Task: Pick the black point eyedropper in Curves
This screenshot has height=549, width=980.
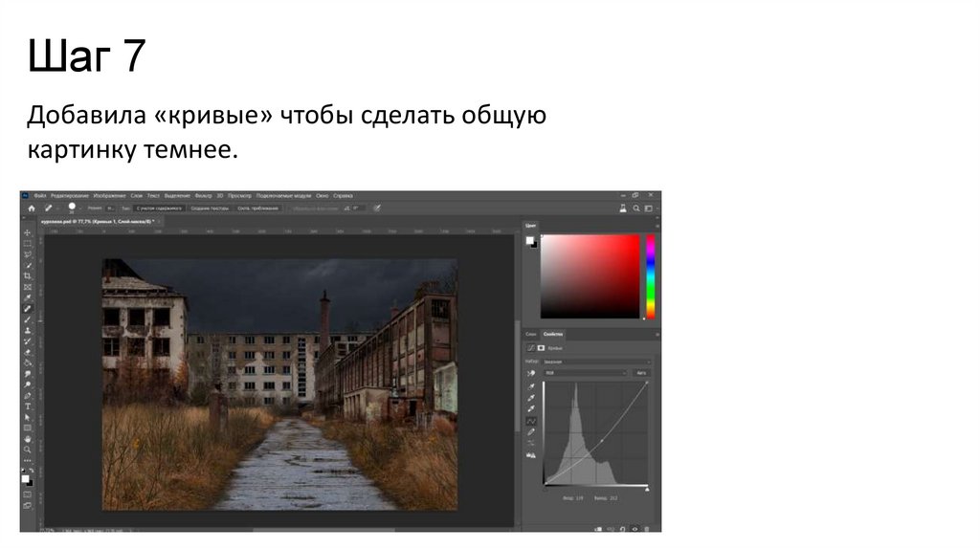Action: [x=531, y=387]
